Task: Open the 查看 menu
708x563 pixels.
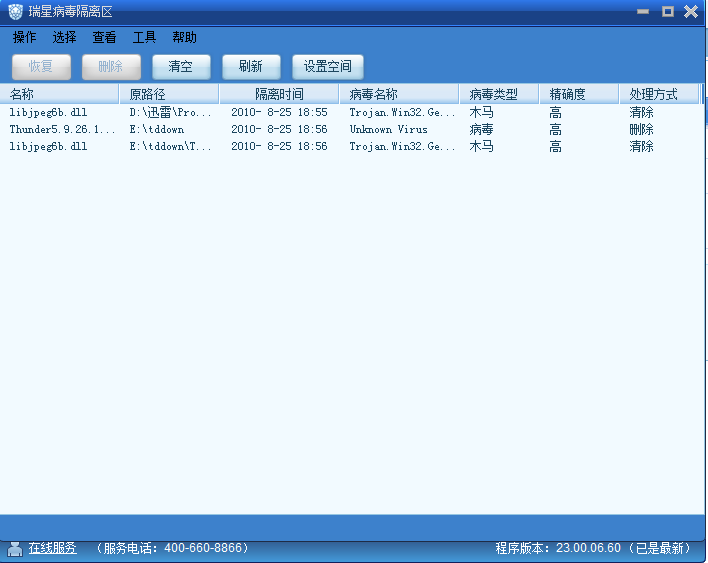Action: pyautogui.click(x=104, y=37)
